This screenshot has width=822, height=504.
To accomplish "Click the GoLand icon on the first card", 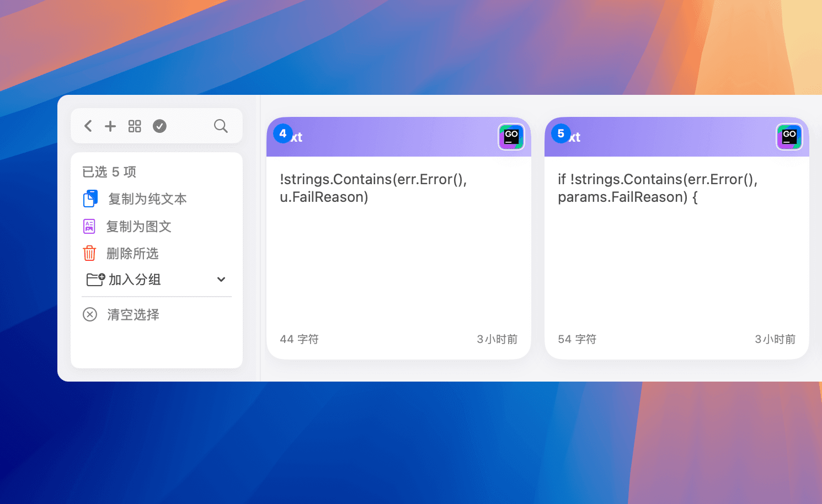I will (x=511, y=136).
